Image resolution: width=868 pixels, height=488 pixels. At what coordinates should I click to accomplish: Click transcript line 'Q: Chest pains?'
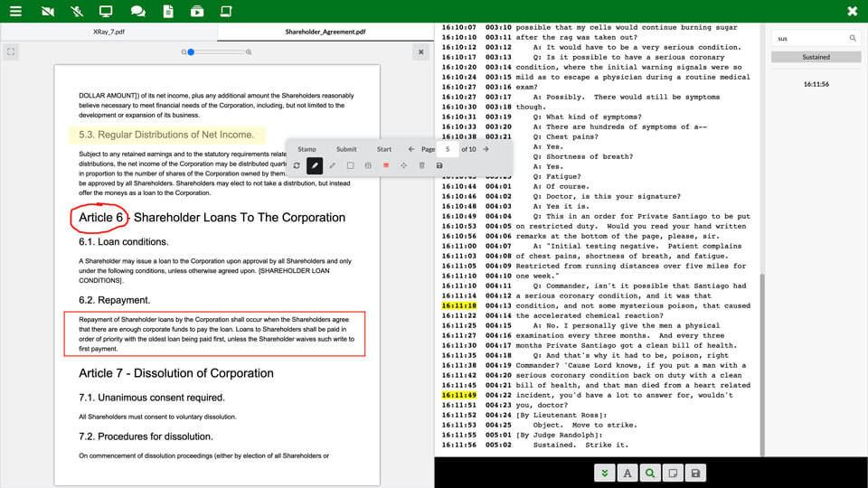point(566,136)
